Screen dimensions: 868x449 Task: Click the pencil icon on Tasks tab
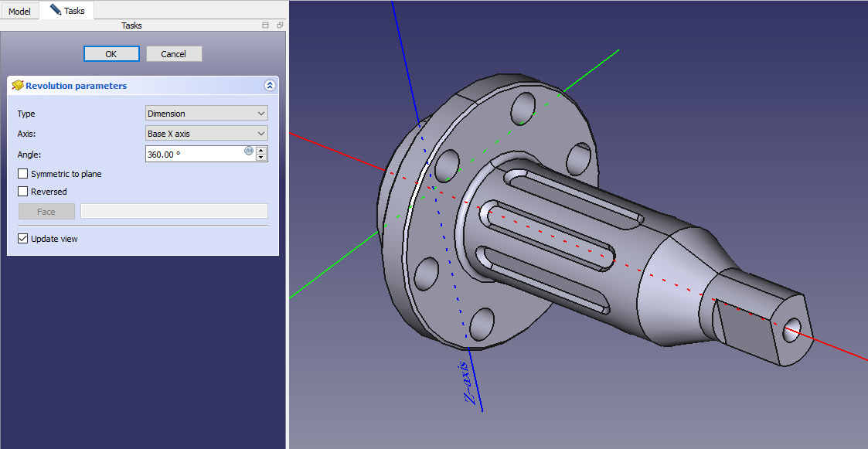(56, 10)
